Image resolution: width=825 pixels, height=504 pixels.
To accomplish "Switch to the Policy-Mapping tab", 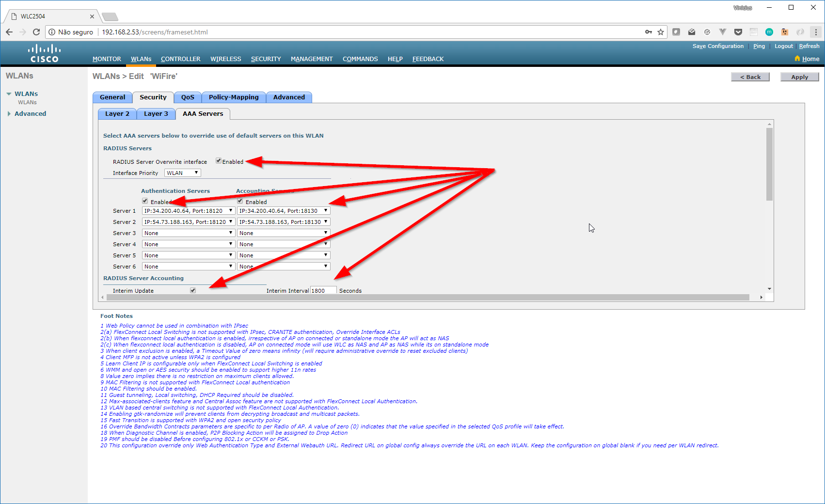I will point(234,97).
